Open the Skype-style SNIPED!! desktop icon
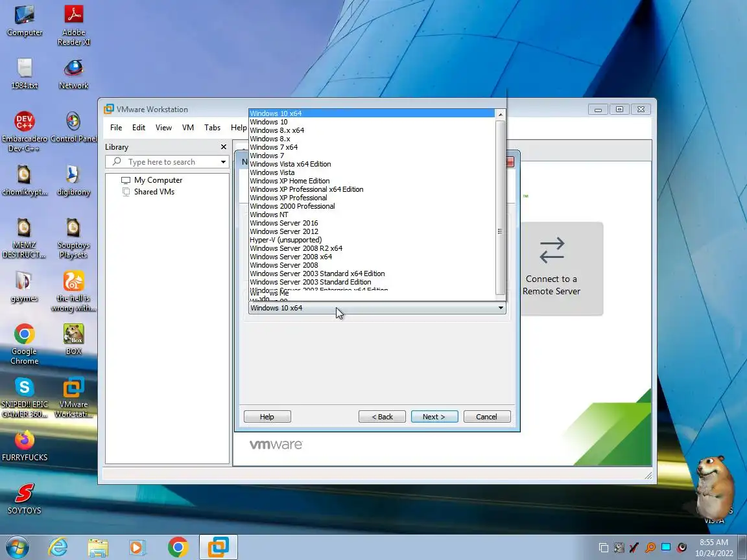 (24, 397)
